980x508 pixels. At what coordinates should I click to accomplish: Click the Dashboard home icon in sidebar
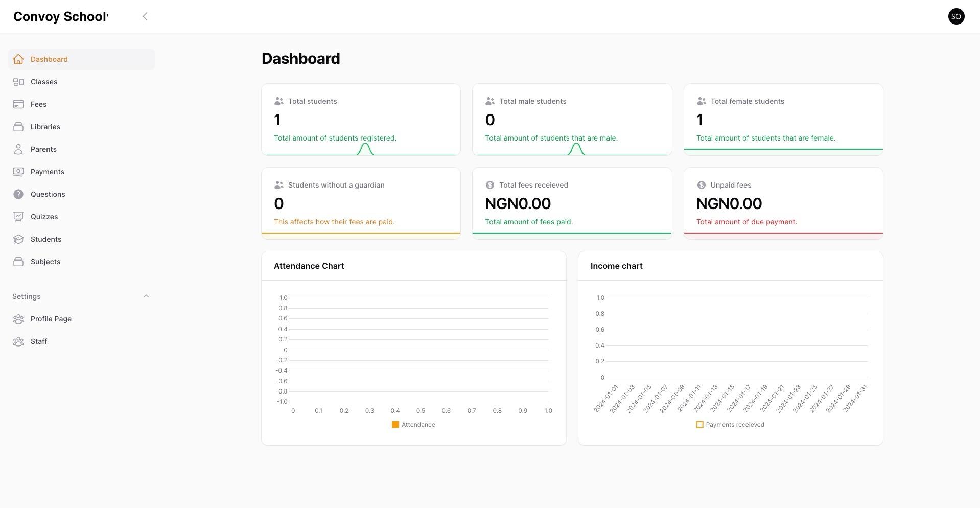18,59
